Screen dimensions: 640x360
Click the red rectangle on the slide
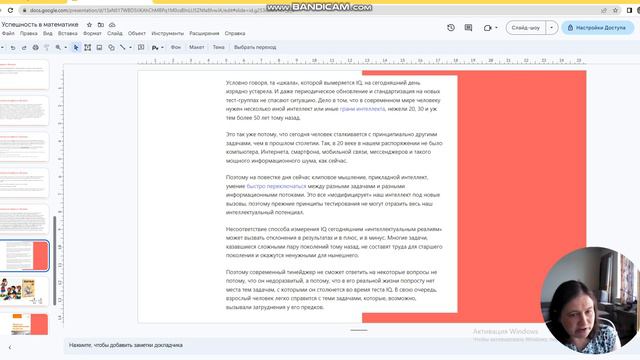[x=522, y=196]
